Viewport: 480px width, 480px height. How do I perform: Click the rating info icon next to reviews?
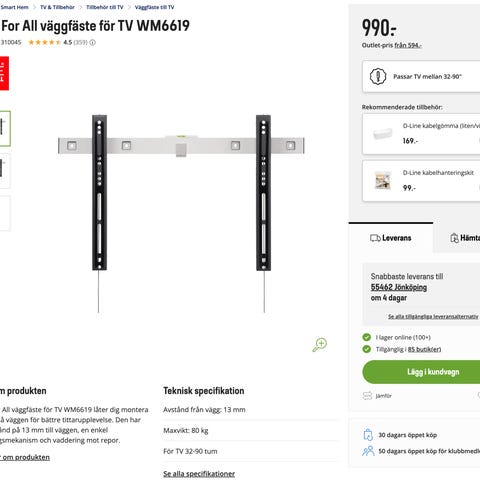(93, 42)
